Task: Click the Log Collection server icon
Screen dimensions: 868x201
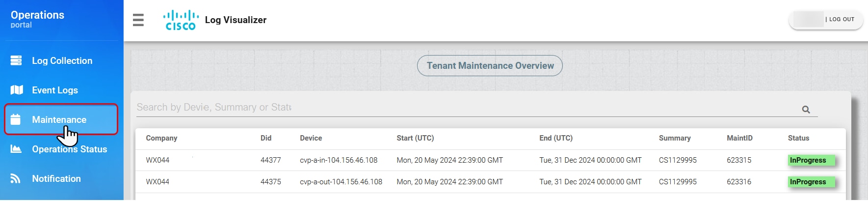Action: (16, 60)
